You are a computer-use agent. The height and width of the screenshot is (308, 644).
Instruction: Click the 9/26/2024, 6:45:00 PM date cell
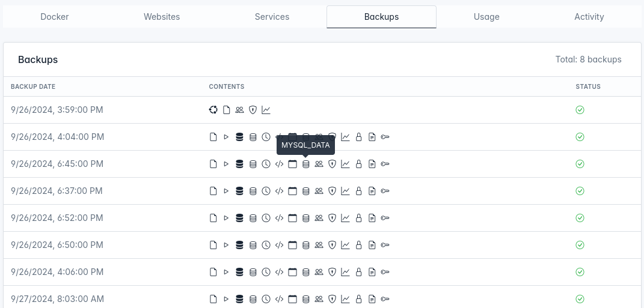57,164
